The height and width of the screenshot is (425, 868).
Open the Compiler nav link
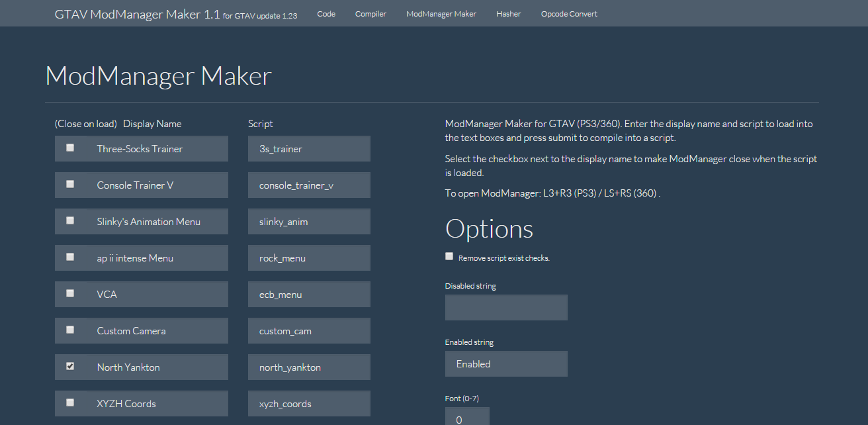[x=370, y=14]
